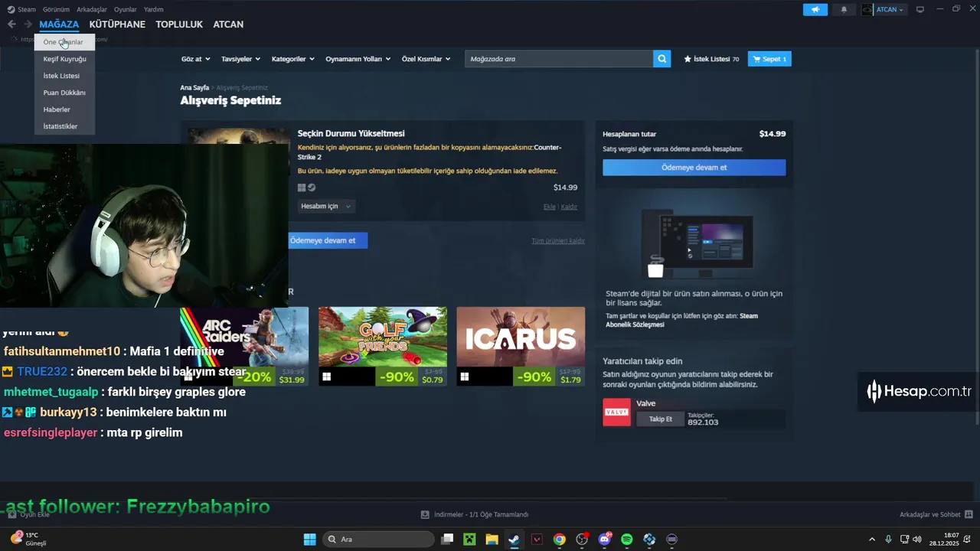Open the Golf With Your Friends card
Screen dimensions: 980x551
382,347
